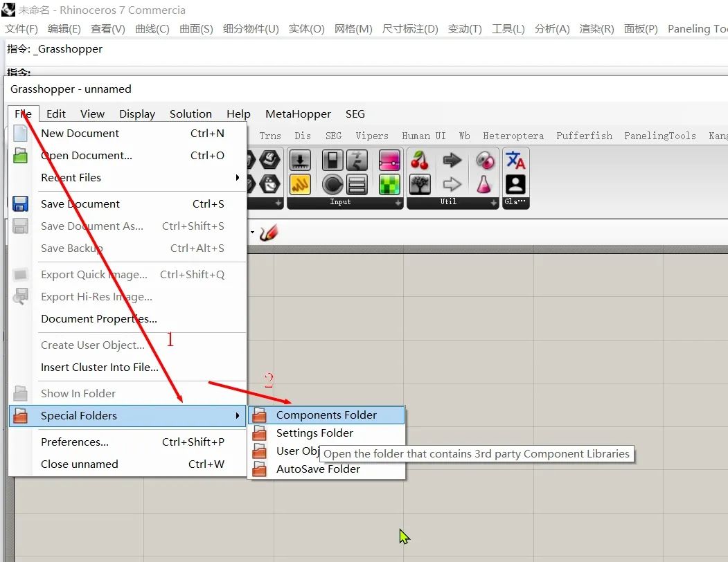The image size is (728, 562).
Task: Select the black tree icon in Util
Action: [420, 184]
